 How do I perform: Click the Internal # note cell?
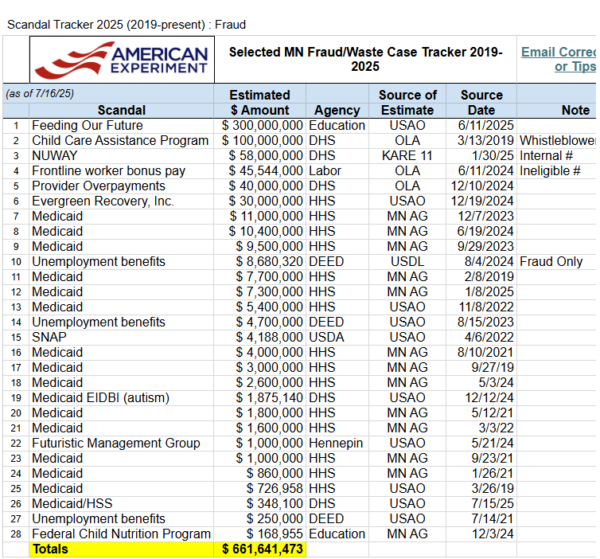pos(556,156)
